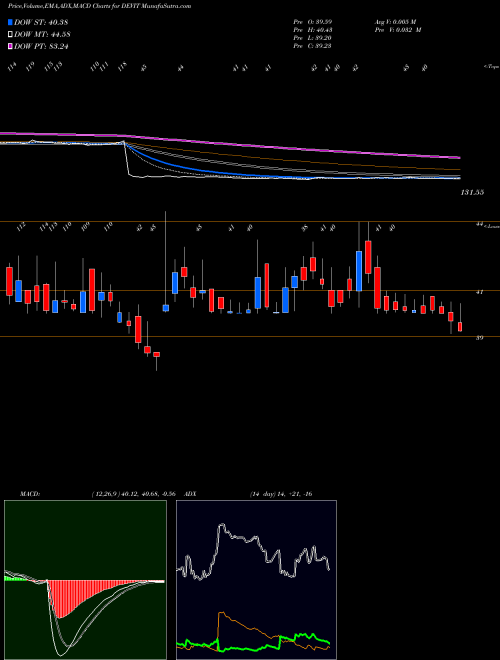
Task: Click the 'Pre V: 0.032 M' volume text
Action: (398, 30)
